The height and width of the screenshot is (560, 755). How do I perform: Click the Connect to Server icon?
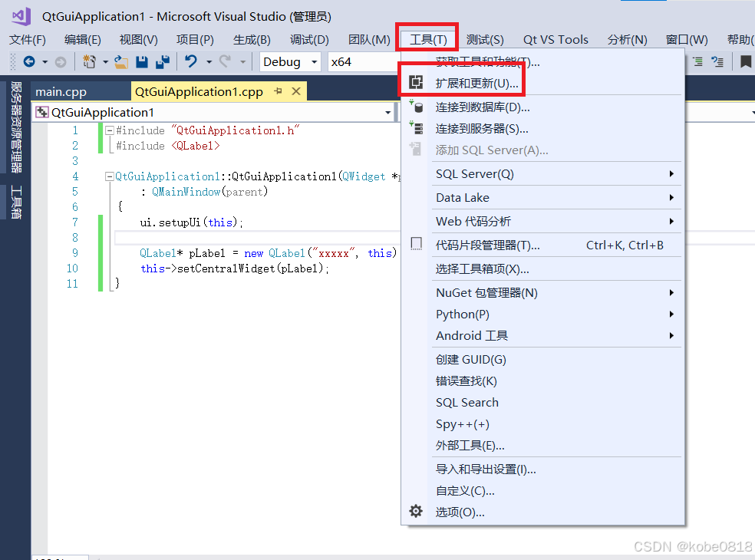(416, 127)
